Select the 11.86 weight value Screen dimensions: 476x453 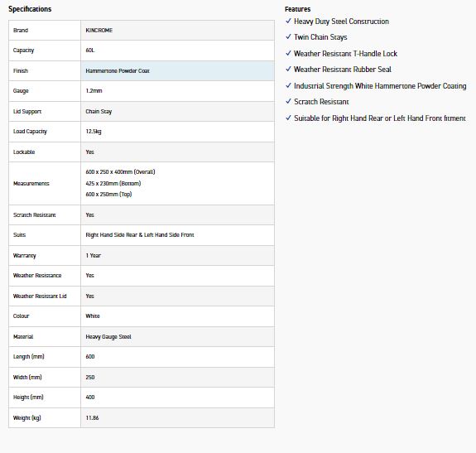coord(92,417)
